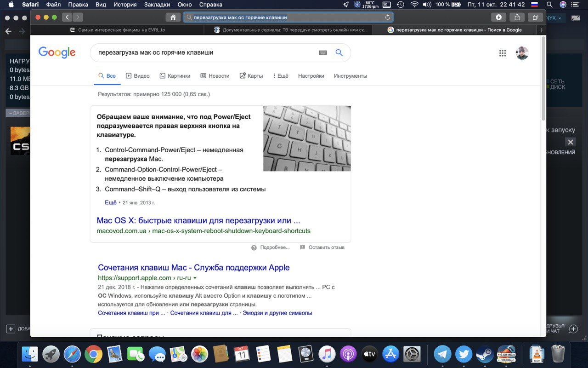Add a new Safari tab
This screenshot has height=368, width=588.
tap(541, 30)
